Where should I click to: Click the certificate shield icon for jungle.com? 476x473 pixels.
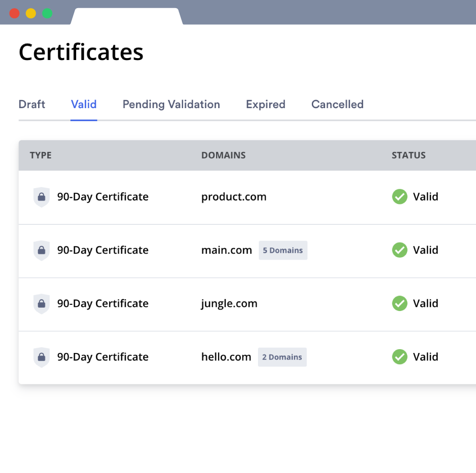click(41, 303)
